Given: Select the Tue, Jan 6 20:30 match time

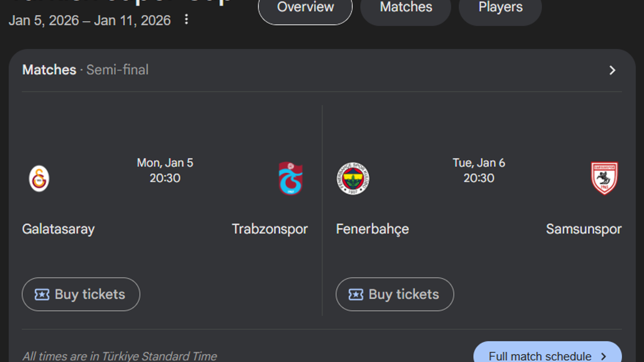Looking at the screenshot, I should (x=478, y=170).
